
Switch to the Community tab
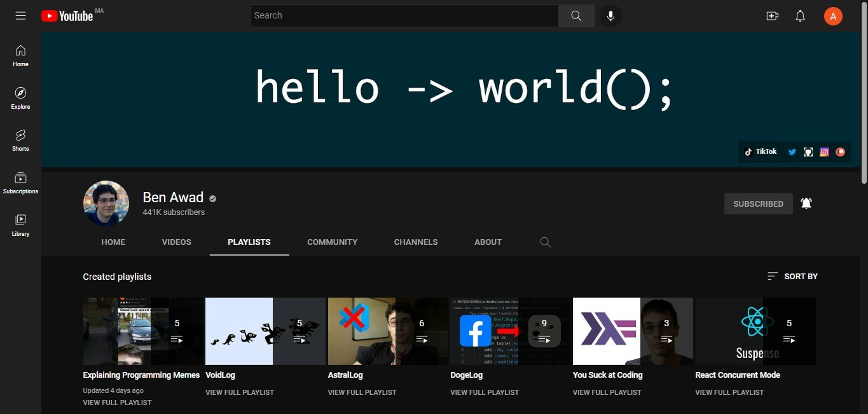(332, 242)
